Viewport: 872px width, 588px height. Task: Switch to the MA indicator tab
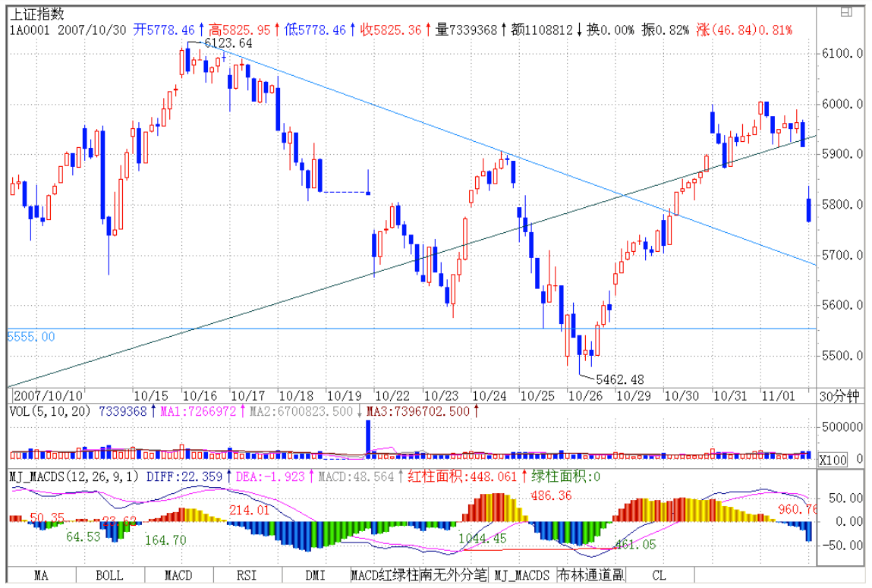pyautogui.click(x=41, y=575)
